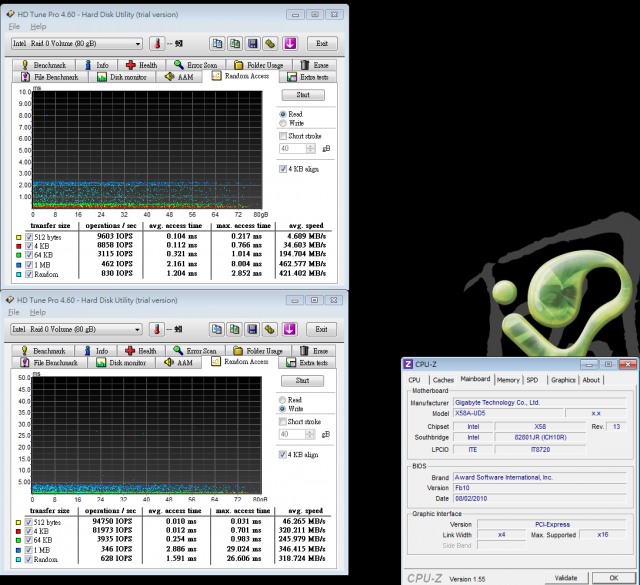Open Health tab in top HD Tune window

(142, 65)
